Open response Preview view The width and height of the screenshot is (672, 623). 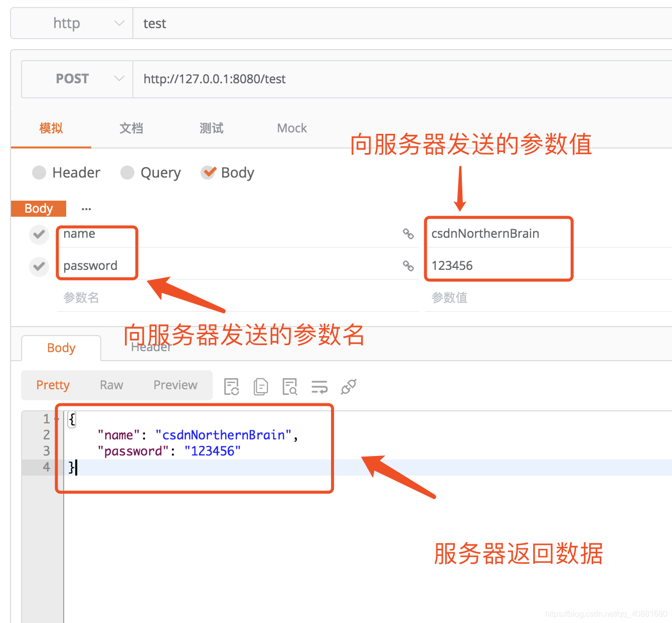coord(175,385)
